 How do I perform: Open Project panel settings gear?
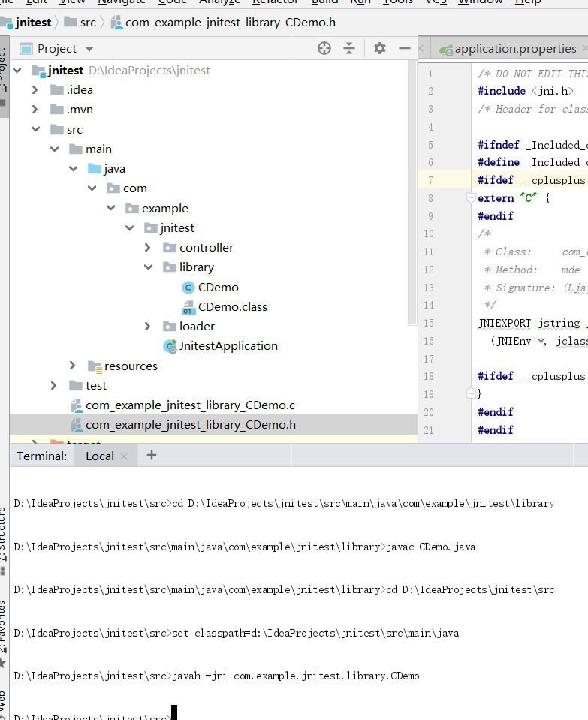[380, 48]
